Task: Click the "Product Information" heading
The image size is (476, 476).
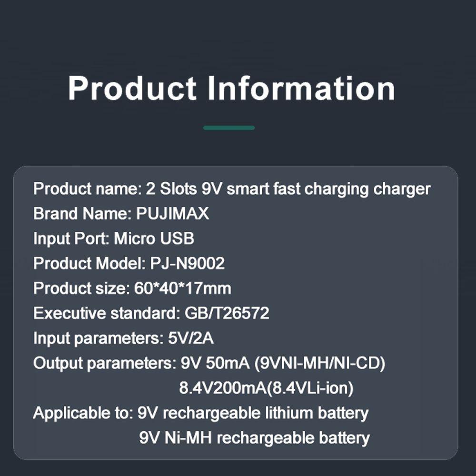Action: coord(231,88)
